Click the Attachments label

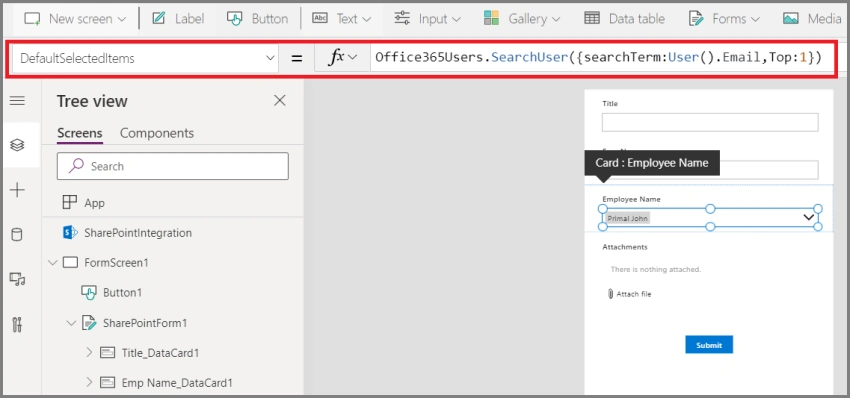625,247
